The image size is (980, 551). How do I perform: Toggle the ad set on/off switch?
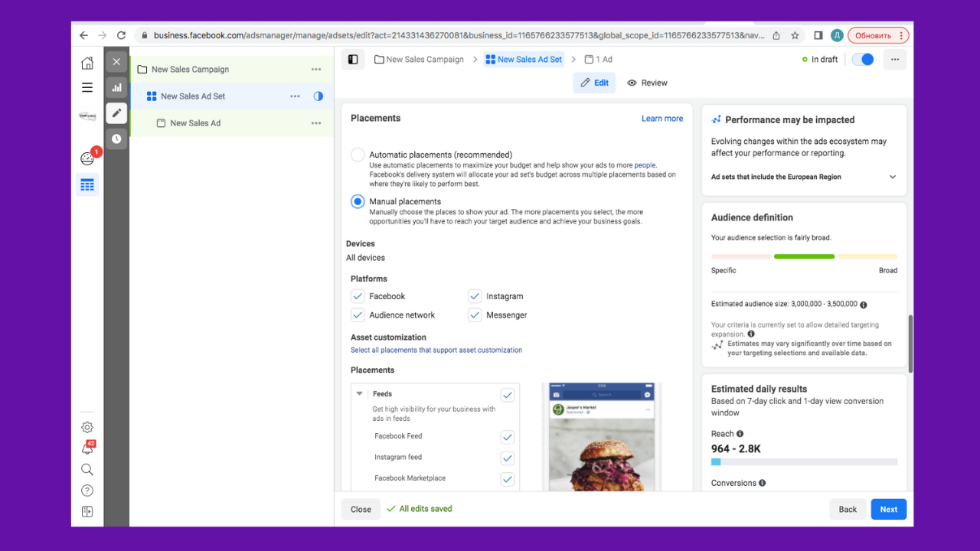pyautogui.click(x=863, y=59)
